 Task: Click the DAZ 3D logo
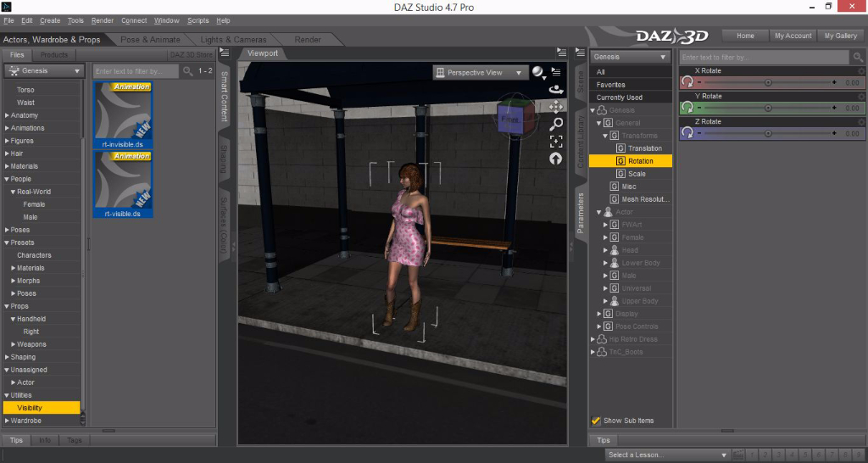pyautogui.click(x=671, y=36)
